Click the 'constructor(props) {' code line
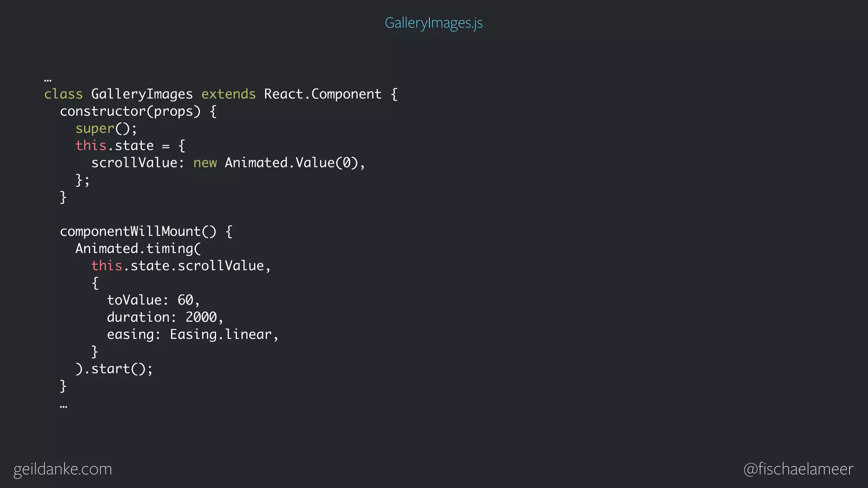868x488 pixels. point(138,111)
